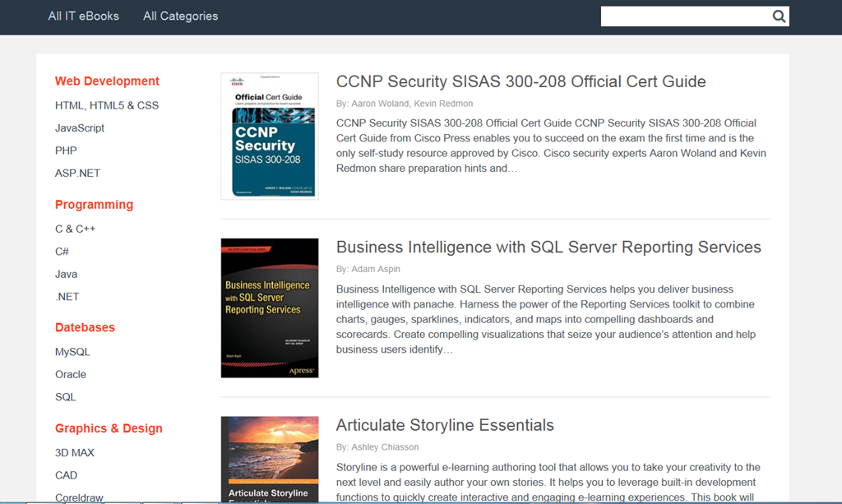Open Articulate Storyline Essentials title link

click(445, 425)
